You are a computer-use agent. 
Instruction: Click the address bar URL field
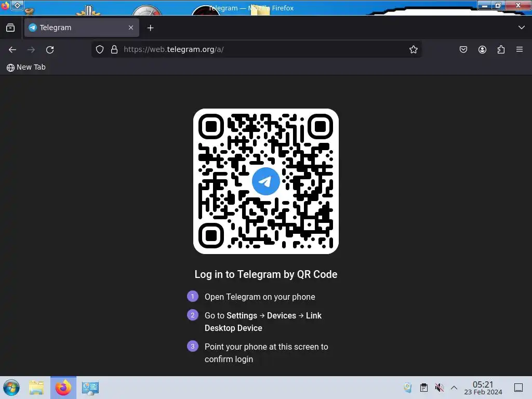pos(258,49)
